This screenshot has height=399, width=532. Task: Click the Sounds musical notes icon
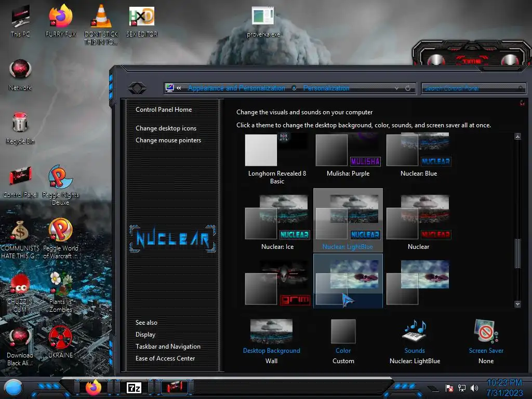pos(415,331)
